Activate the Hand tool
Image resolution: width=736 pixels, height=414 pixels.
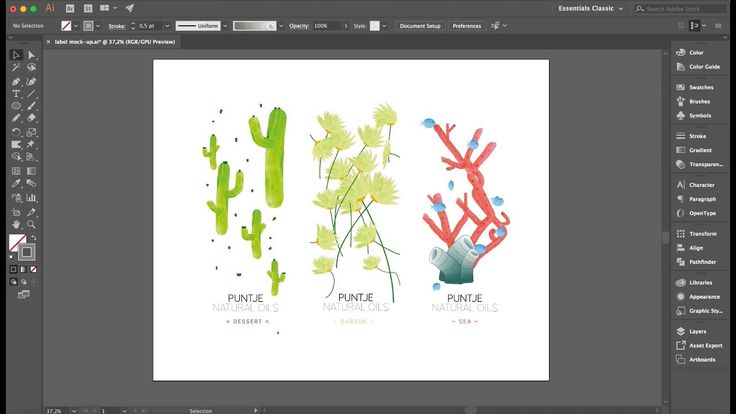tap(16, 224)
